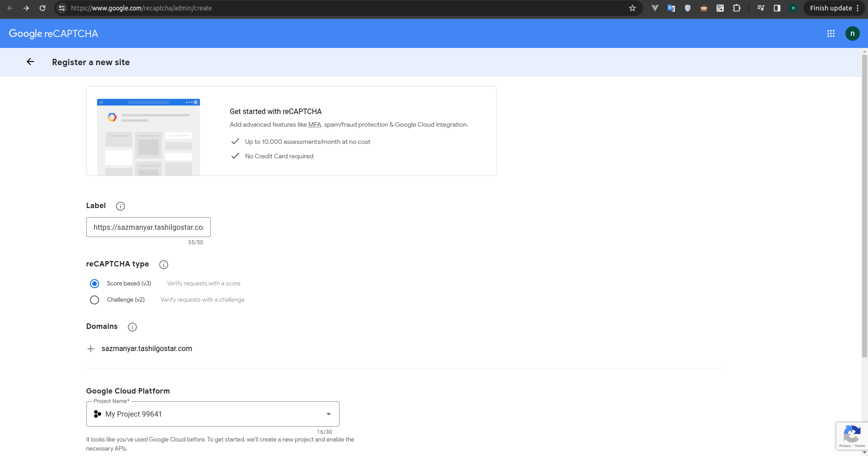Click the Label text input field
This screenshot has height=456, width=868.
pos(148,227)
